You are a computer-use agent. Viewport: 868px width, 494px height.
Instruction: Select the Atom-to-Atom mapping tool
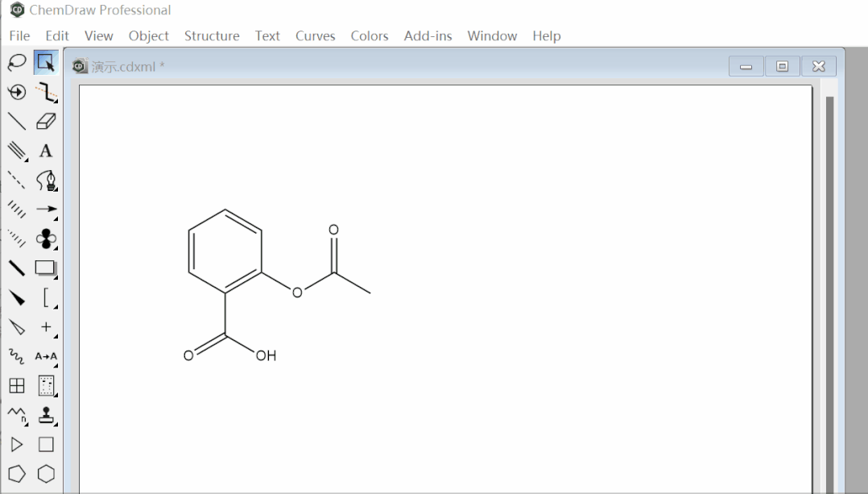point(46,357)
